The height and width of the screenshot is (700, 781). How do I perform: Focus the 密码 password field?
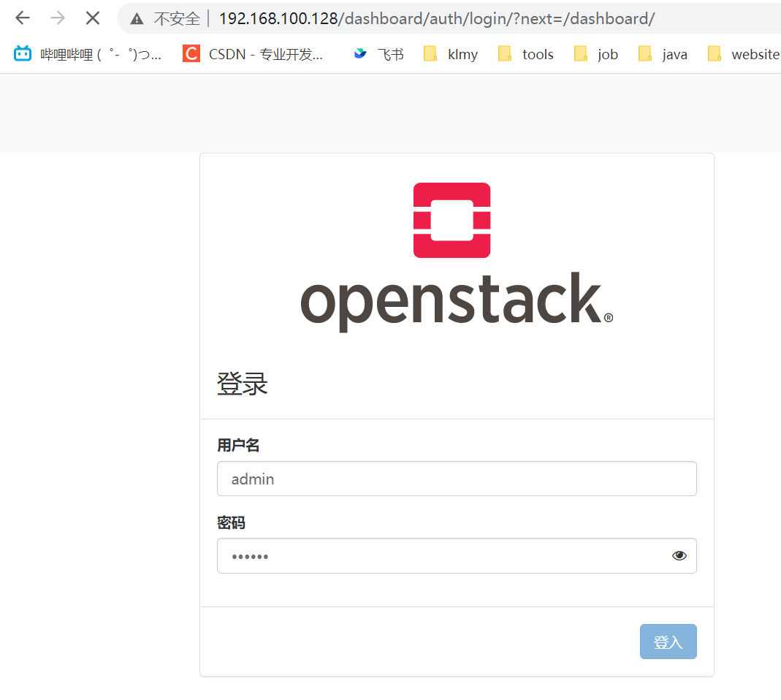pos(457,555)
